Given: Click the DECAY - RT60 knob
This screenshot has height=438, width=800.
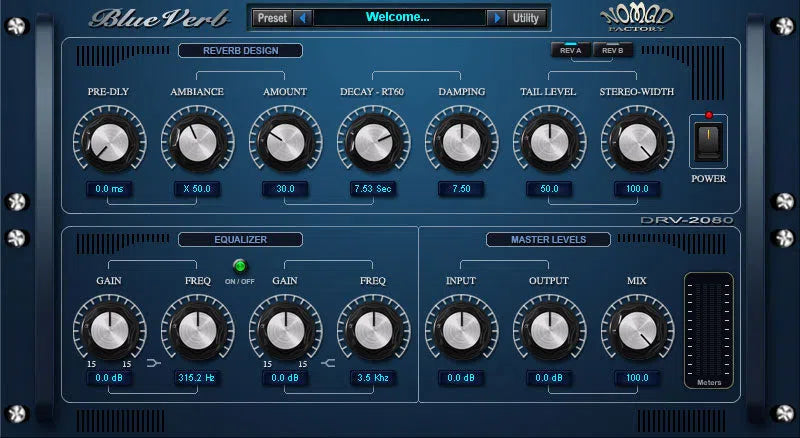Looking at the screenshot, I should pyautogui.click(x=371, y=142).
